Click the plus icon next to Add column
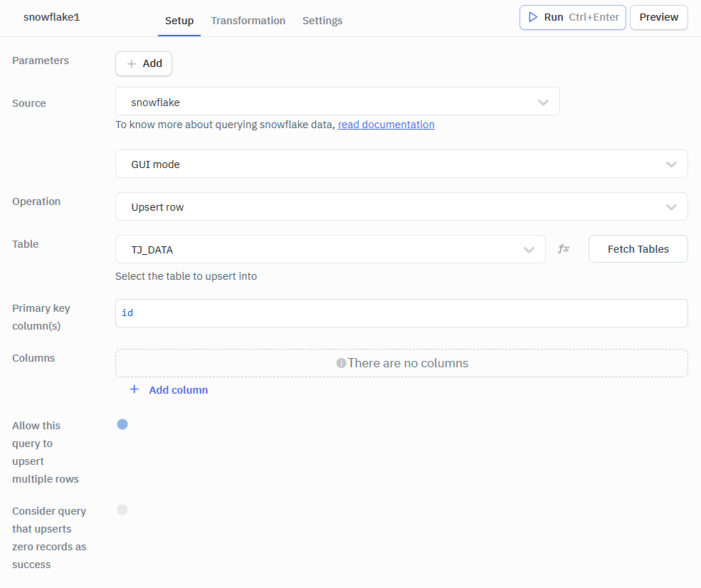 134,389
